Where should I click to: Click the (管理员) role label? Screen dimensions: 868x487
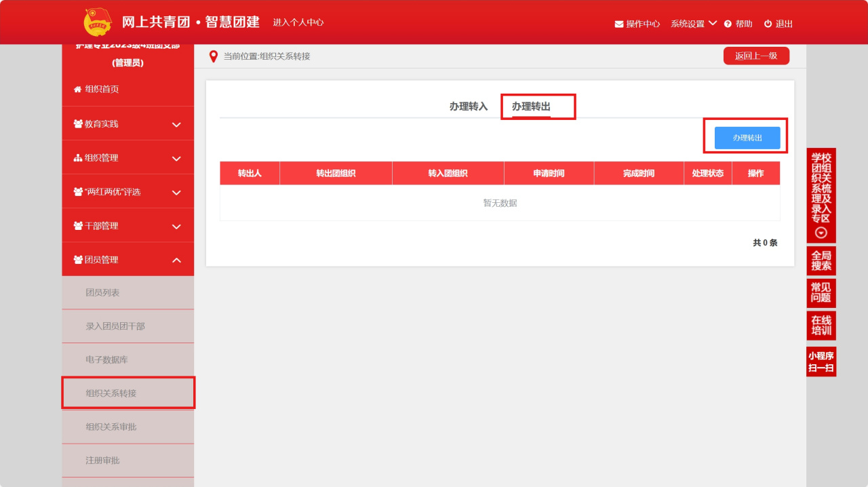(x=127, y=63)
